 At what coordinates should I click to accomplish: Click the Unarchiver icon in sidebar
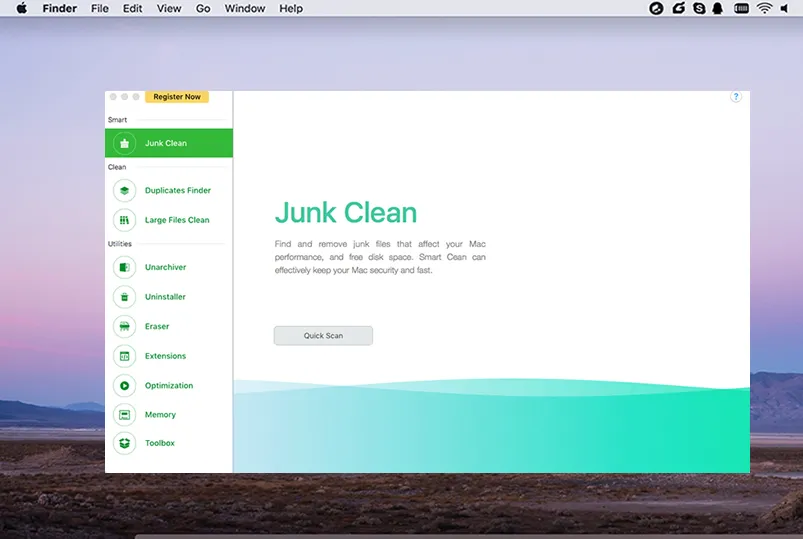[124, 267]
